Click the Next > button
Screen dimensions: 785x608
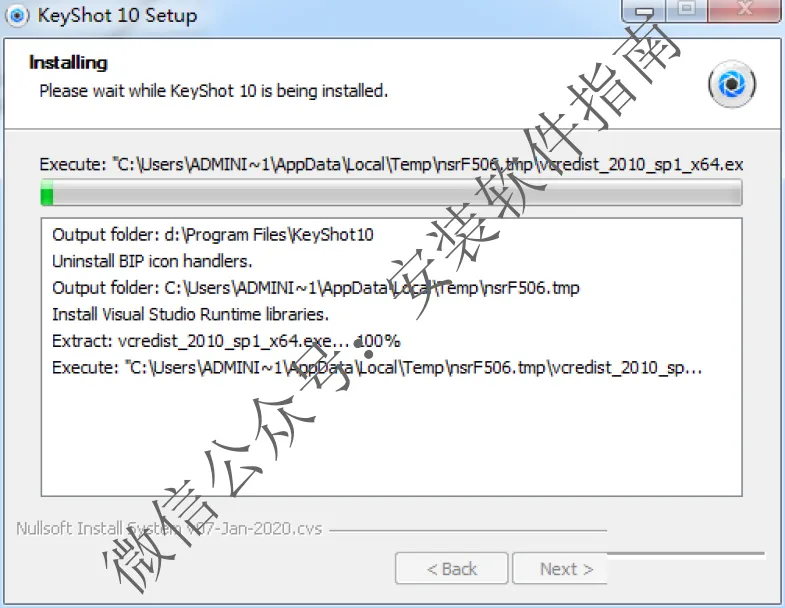(561, 568)
